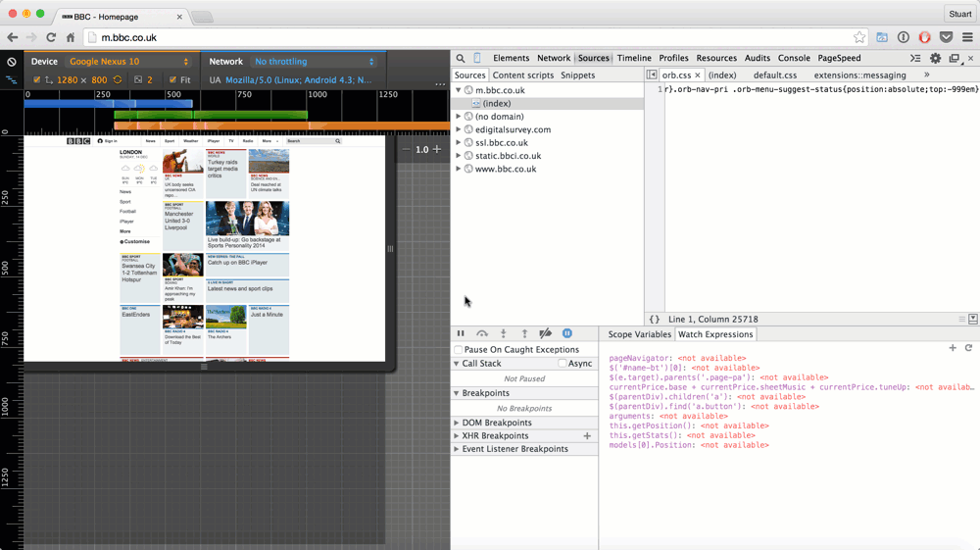980x550 pixels.
Task: Show more source tabs chevron
Action: pyautogui.click(x=927, y=75)
